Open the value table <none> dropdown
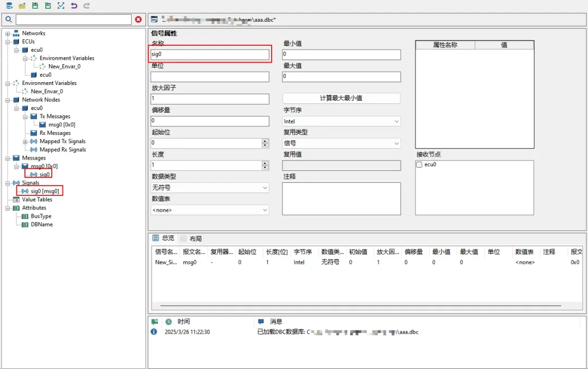The width and height of the screenshot is (588, 369). click(x=210, y=210)
